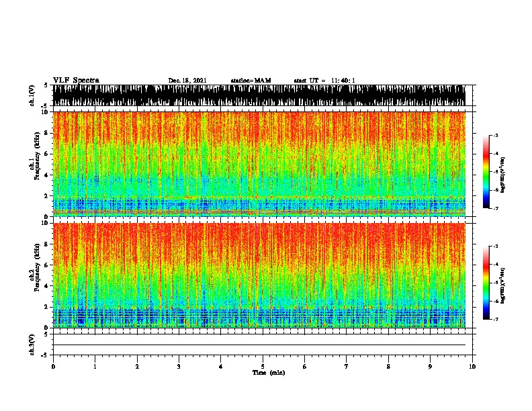Screen dimensions: 532x411
Task: Click the "5" tick on ch.1(V) axis
Action: [47, 85]
